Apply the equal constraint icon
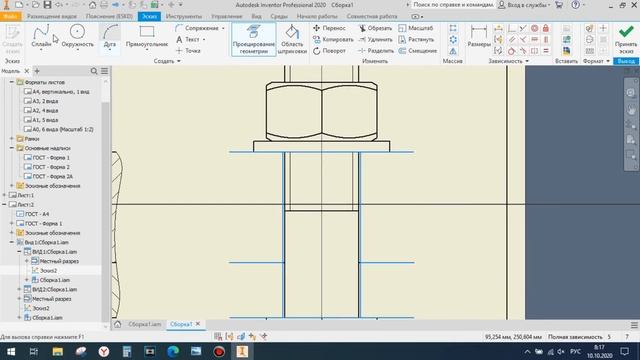640x360 pixels. pyautogui.click(x=546, y=51)
